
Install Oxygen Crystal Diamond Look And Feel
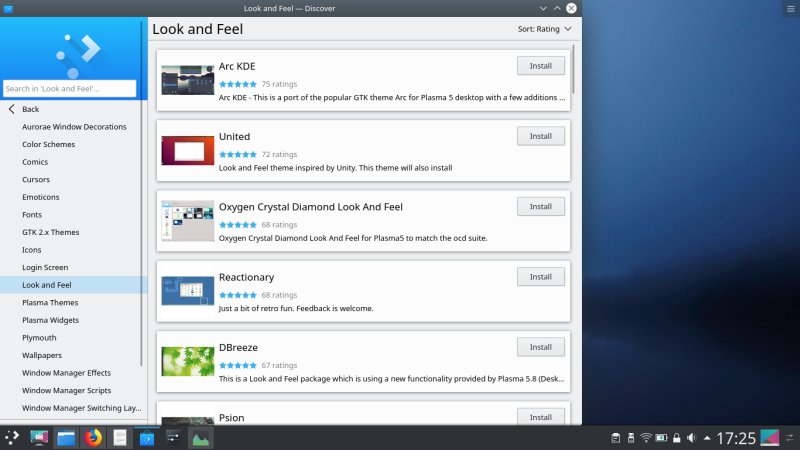541,207
